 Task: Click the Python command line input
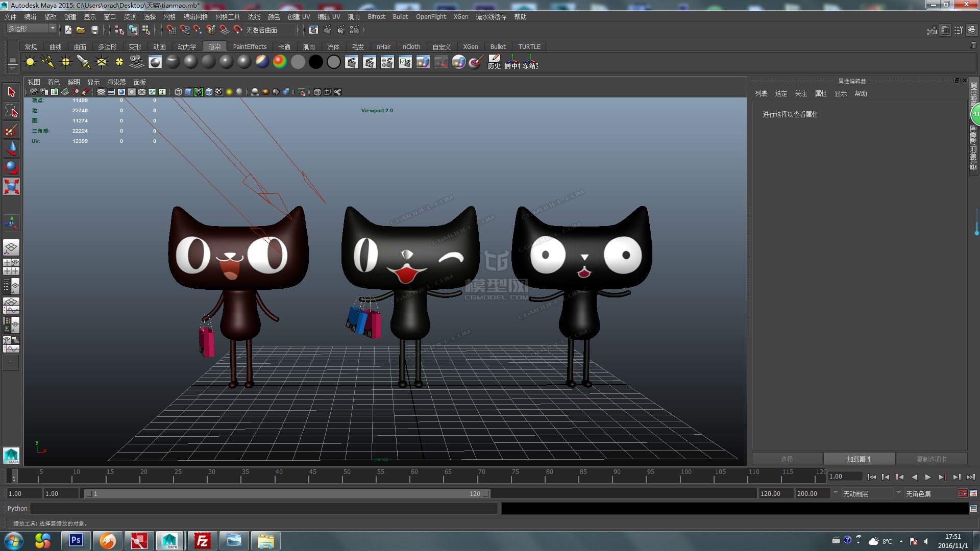(x=264, y=508)
